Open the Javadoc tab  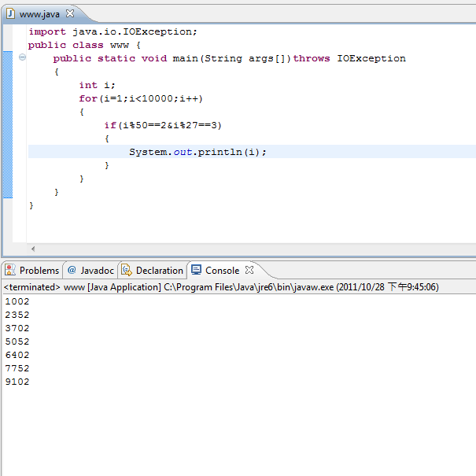point(97,270)
